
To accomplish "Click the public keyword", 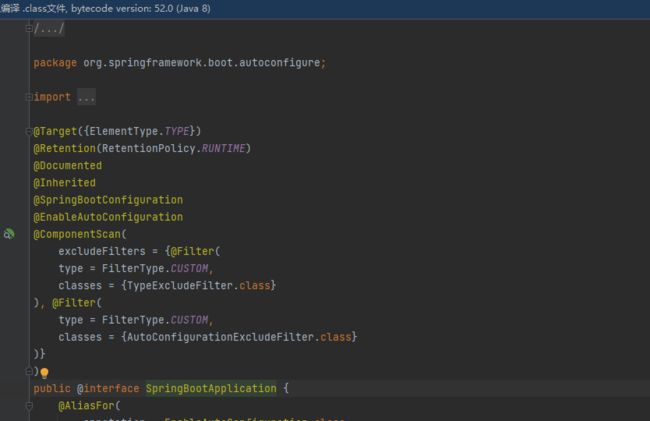I will click(x=52, y=389).
